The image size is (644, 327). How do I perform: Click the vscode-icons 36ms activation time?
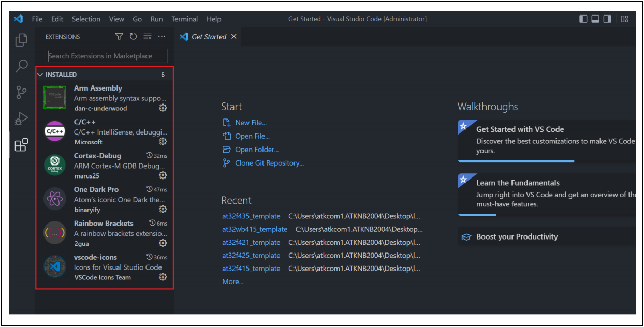(x=157, y=257)
